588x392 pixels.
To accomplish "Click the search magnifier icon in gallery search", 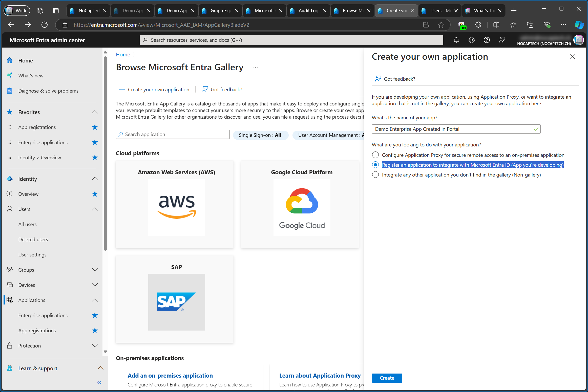I will coord(121,134).
